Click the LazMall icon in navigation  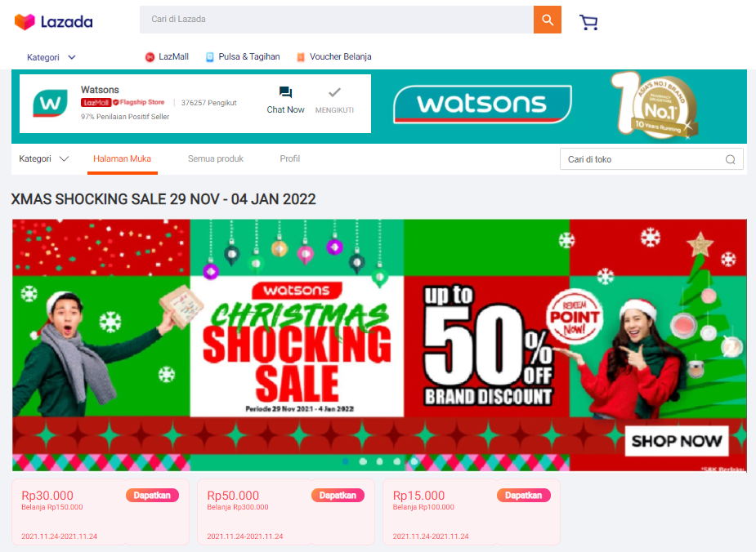150,57
